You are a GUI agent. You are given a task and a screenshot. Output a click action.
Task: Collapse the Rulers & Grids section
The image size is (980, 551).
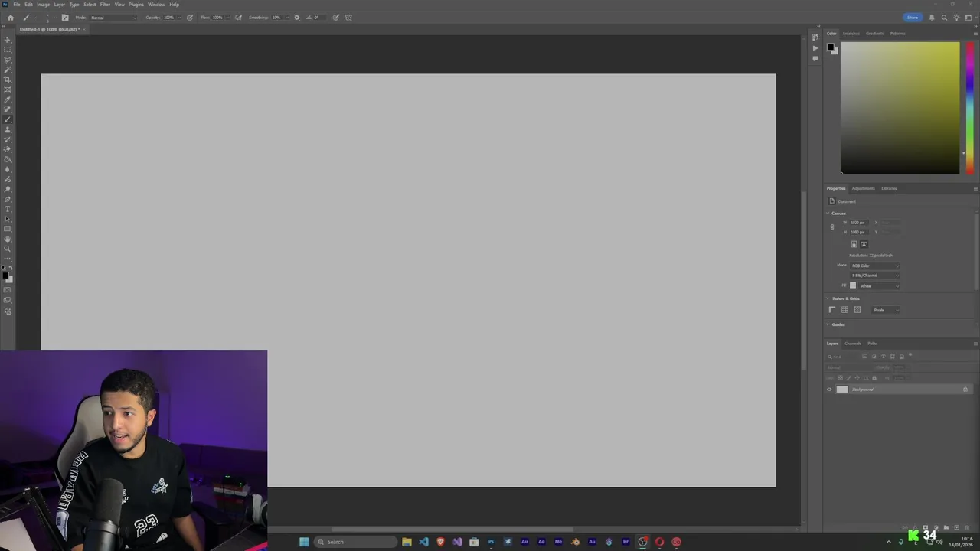click(x=828, y=298)
